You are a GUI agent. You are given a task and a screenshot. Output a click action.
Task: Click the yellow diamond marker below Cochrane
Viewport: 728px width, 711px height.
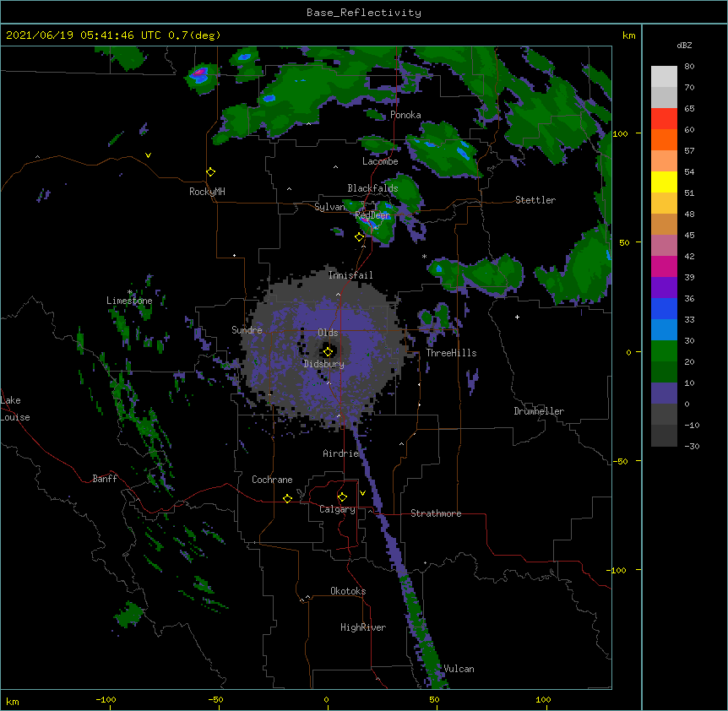click(x=287, y=498)
